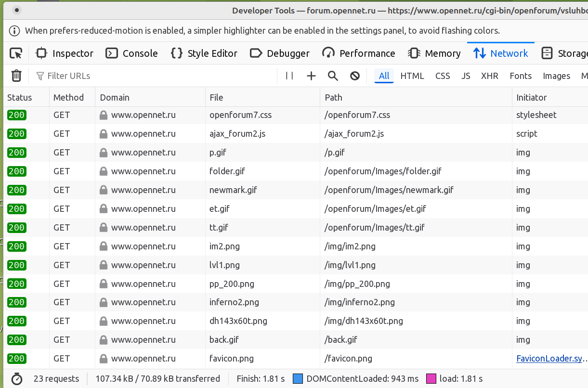
Task: Click path /openforum/Images/folder.gif
Action: (x=383, y=171)
